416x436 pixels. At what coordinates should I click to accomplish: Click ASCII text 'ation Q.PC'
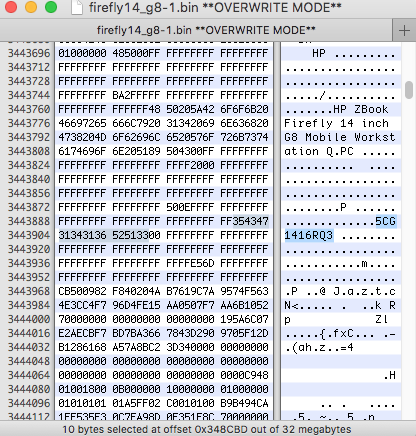tap(319, 151)
